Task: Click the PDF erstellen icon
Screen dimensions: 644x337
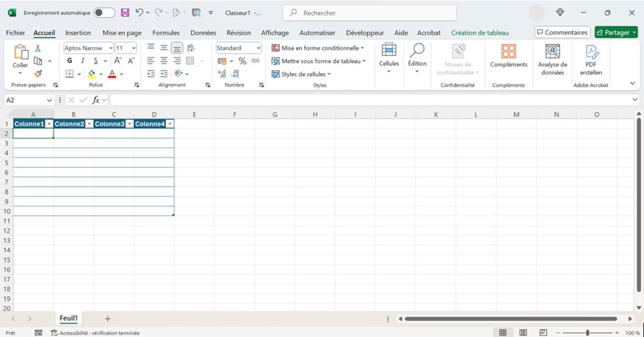Action: [x=591, y=60]
